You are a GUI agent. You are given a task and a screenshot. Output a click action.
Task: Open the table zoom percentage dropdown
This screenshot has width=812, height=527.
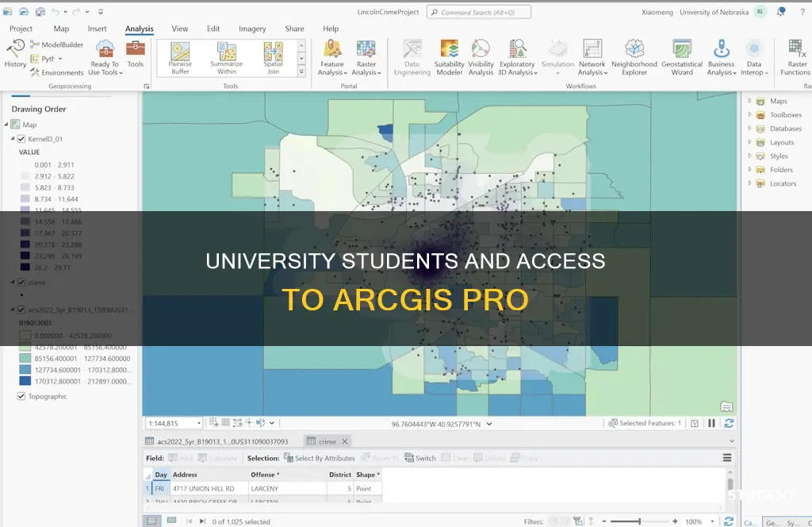click(713, 521)
